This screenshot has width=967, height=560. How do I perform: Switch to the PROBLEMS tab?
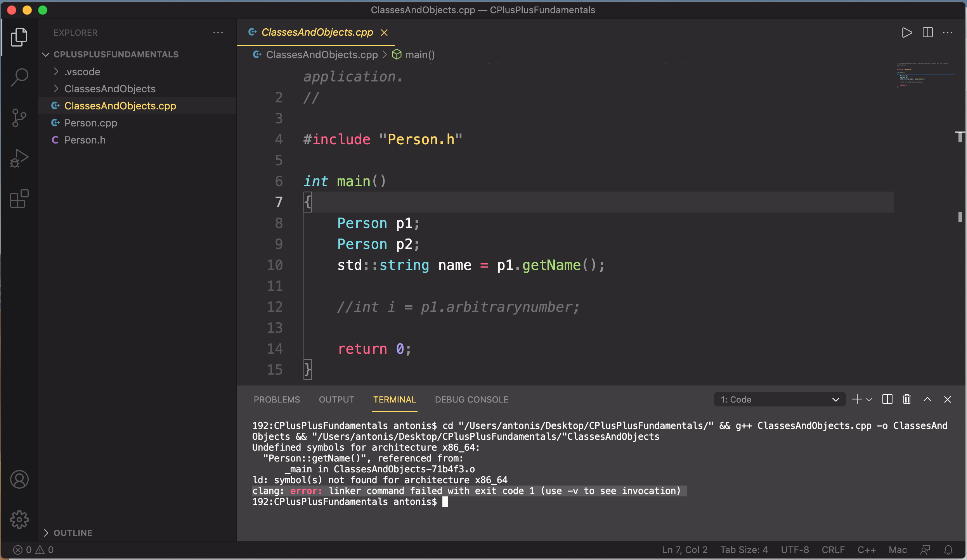pos(277,399)
